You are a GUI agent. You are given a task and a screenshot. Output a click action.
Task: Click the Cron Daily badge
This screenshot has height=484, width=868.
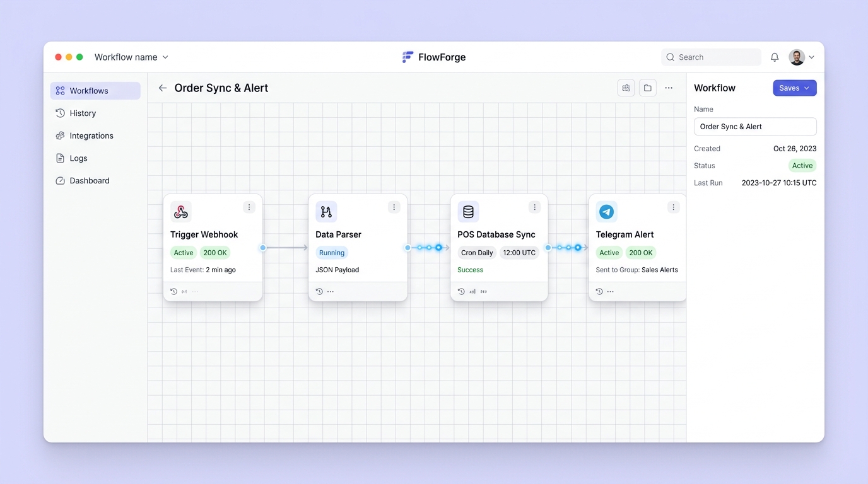tap(477, 253)
